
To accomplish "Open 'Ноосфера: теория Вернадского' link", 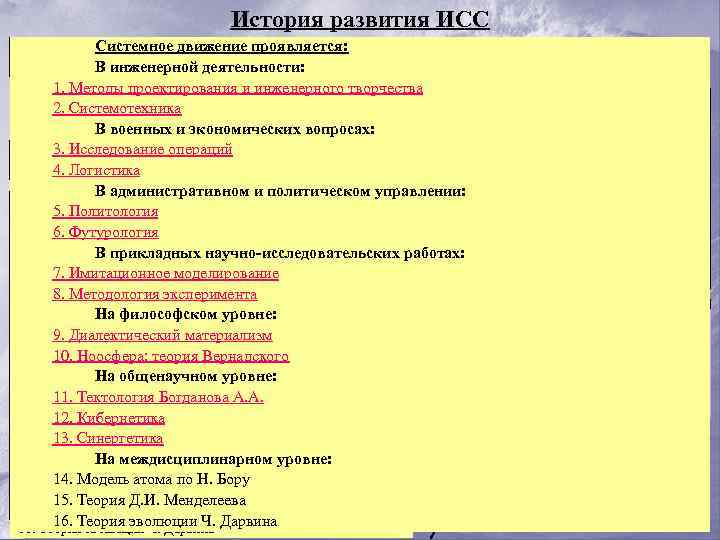I will (170, 356).
